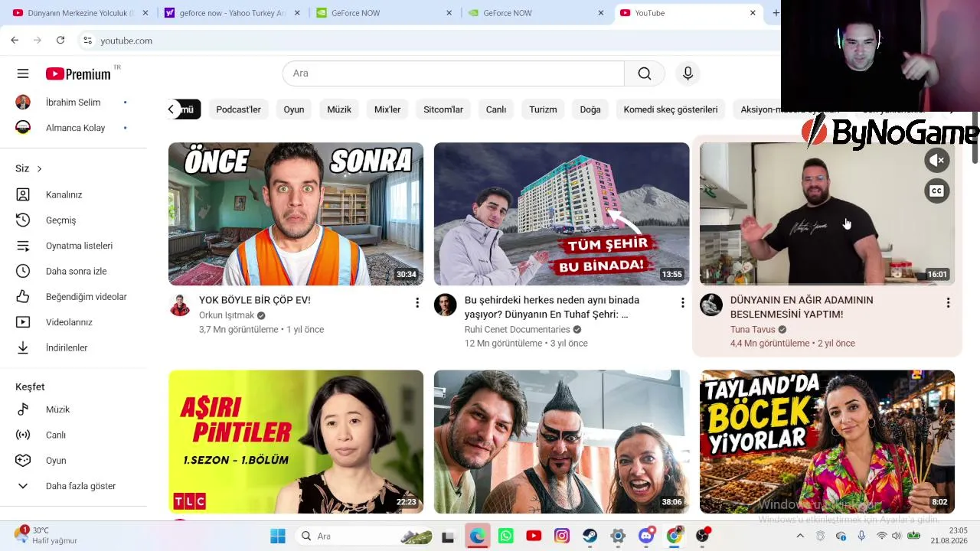Open DÜNYANIN EN AĞIR ADAMININ BESLENMESİNİ YAPTIM title
The height and width of the screenshot is (551, 980).
pos(802,307)
